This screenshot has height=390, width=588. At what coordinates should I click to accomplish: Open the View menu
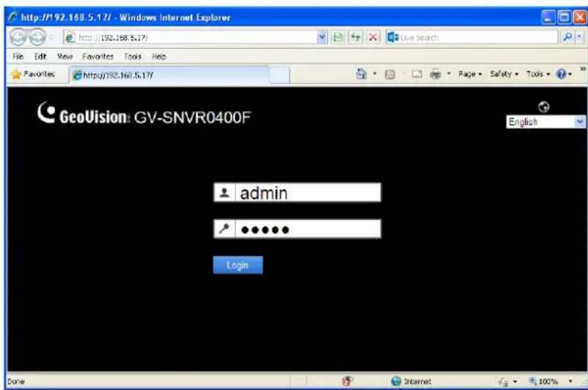click(64, 57)
